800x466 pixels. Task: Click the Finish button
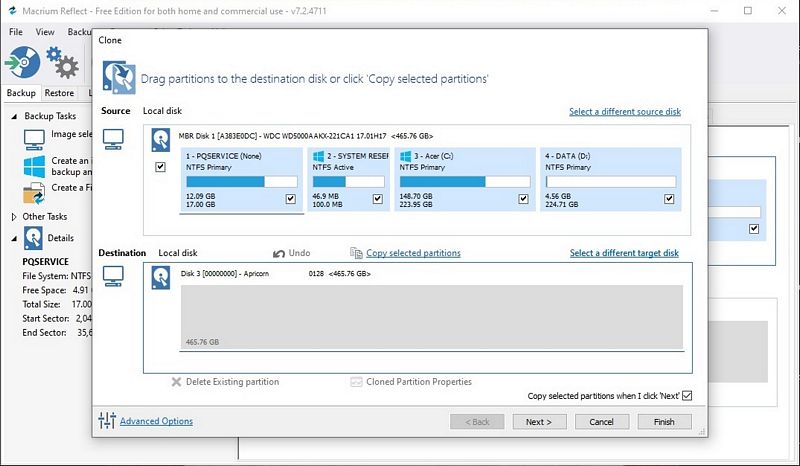[664, 422]
